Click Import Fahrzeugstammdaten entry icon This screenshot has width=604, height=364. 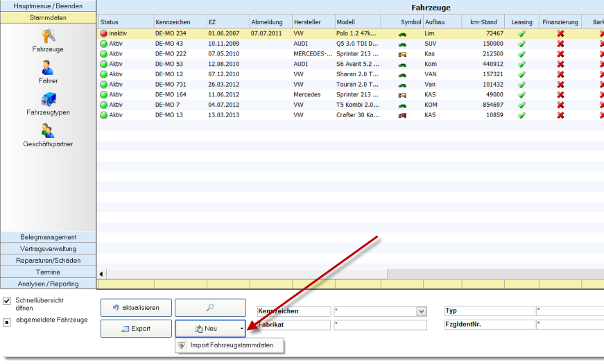coord(182,345)
